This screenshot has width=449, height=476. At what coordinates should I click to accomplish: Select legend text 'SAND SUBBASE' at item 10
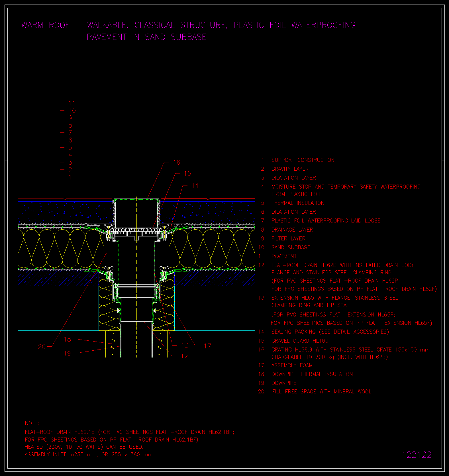tap(291, 248)
